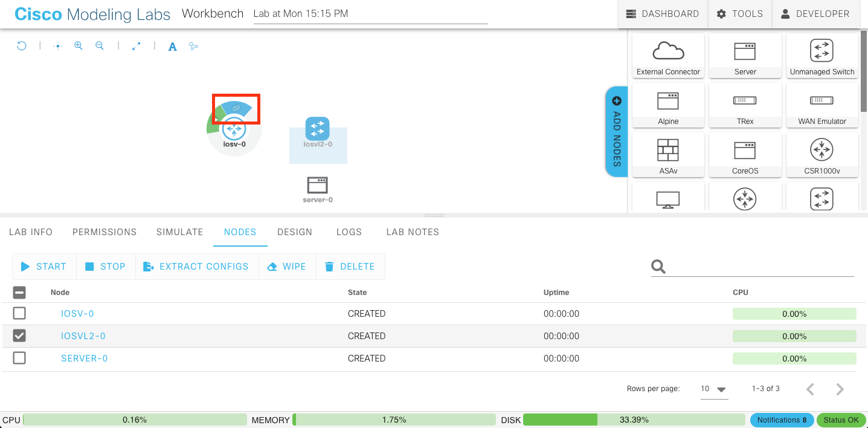This screenshot has width=868, height=428.
Task: Switch to the LAB NOTES tab
Action: [x=413, y=232]
